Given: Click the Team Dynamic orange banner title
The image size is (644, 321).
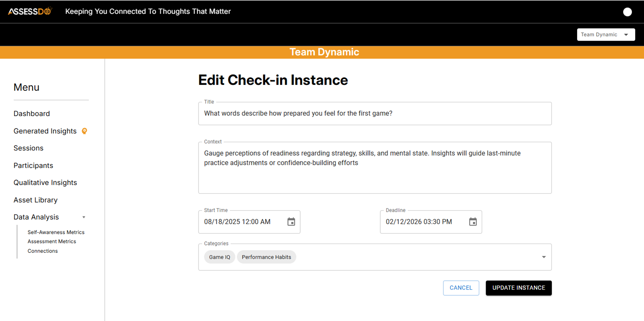Looking at the screenshot, I should click(324, 52).
